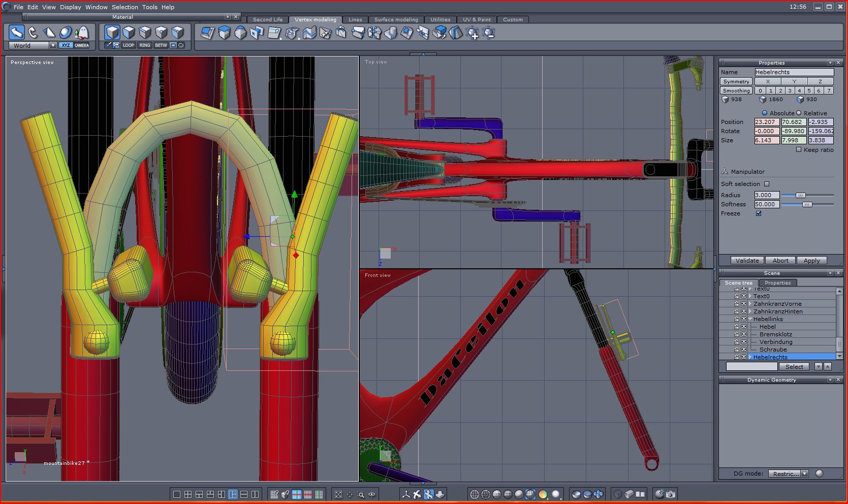This screenshot has height=504, width=848.
Task: Click the Select button in the Scene panel
Action: pos(794,366)
